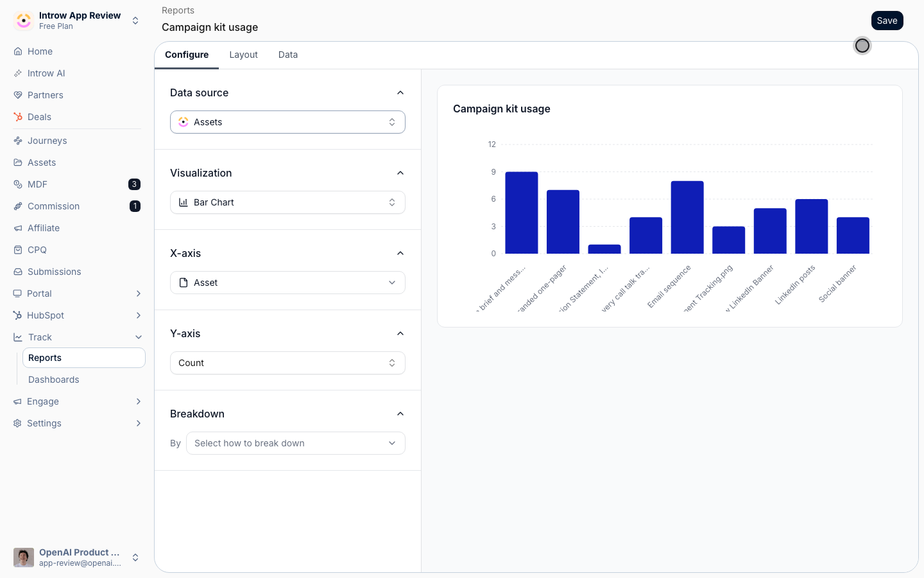The image size is (924, 578).
Task: Click the Save button
Action: tap(887, 21)
